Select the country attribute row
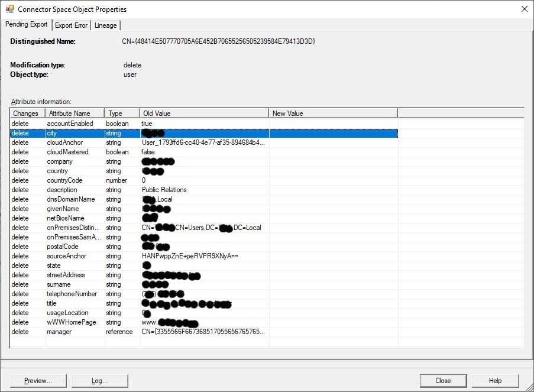This screenshot has height=392, width=534. 204,171
